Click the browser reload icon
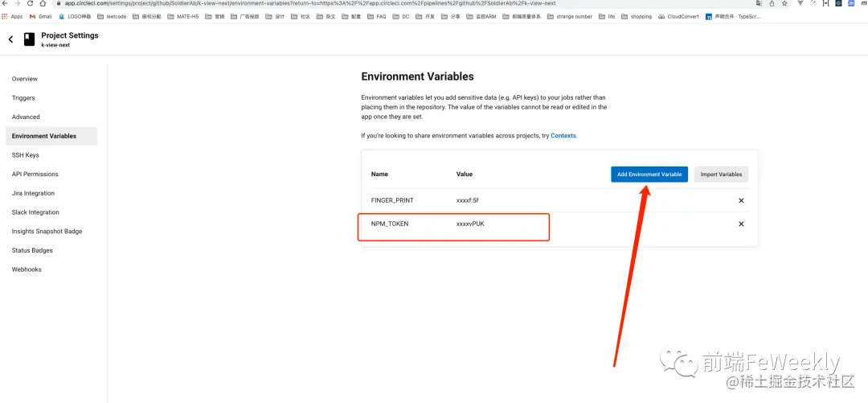868x403 pixels. pos(30,3)
